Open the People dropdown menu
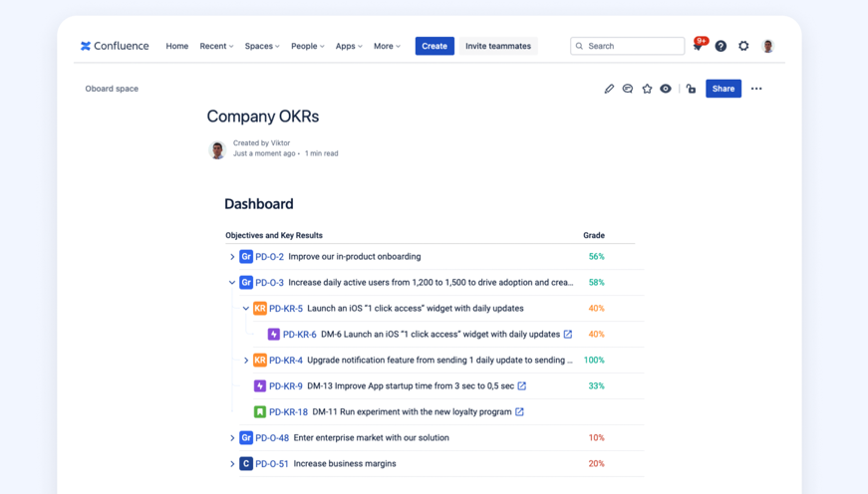Viewport: 868px width, 494px height. tap(308, 46)
